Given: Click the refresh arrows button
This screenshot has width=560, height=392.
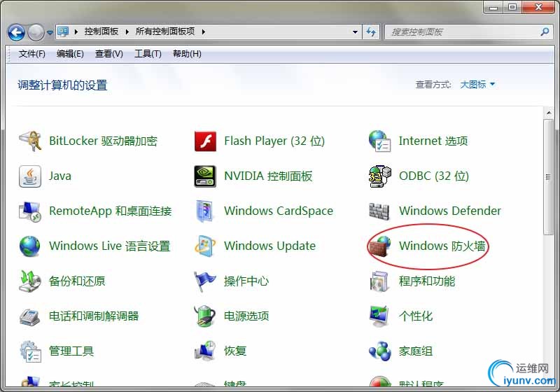Looking at the screenshot, I should (371, 31).
